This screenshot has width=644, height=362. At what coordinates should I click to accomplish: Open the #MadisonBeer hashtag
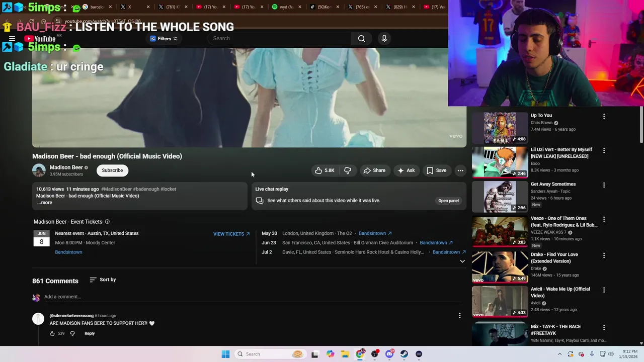pyautogui.click(x=116, y=189)
